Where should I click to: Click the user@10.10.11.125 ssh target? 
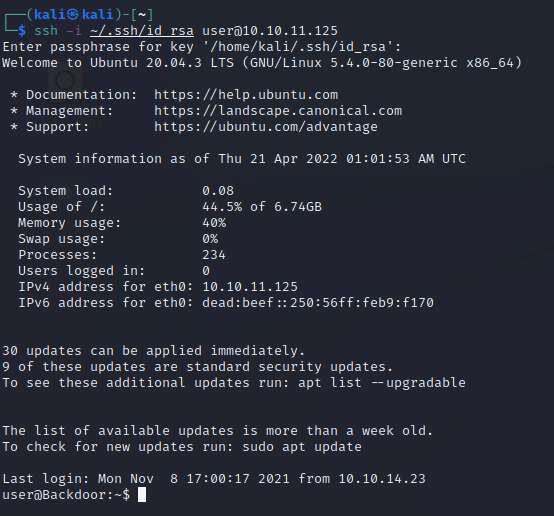pyautogui.click(x=270, y=31)
